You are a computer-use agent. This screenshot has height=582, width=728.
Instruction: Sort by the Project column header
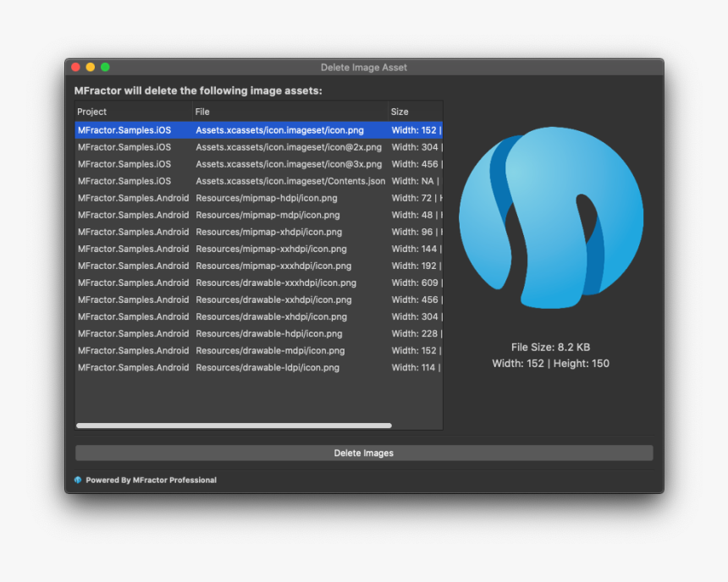[x=133, y=112]
